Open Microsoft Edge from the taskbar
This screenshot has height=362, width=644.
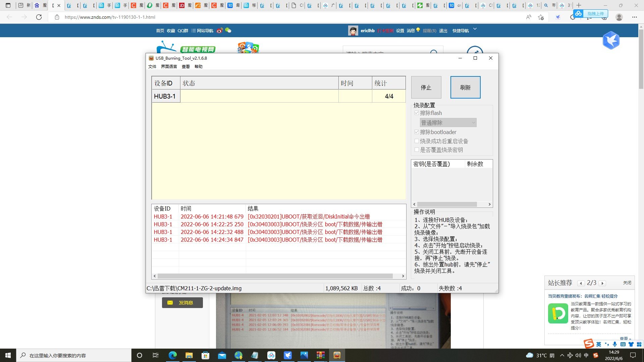pos(172,355)
